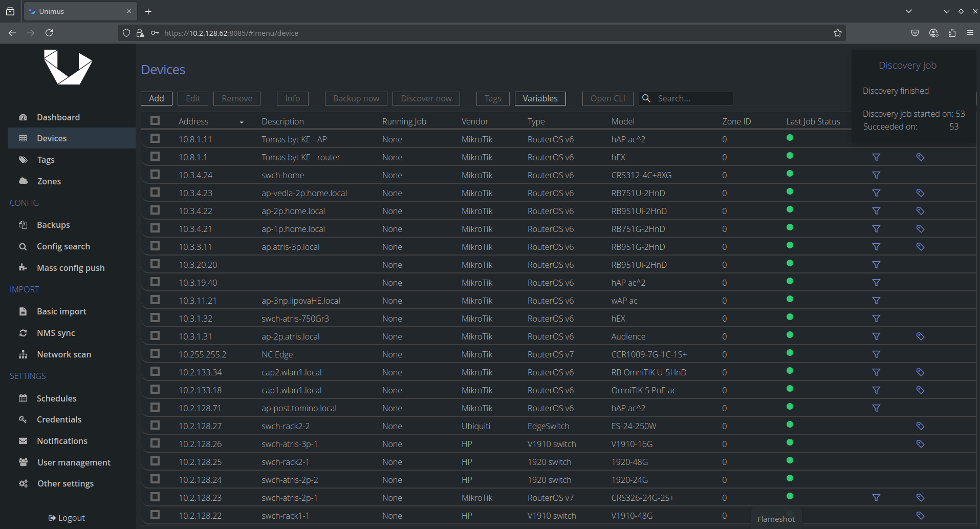Click the search magnifier icon beside Search field
The height and width of the screenshot is (529, 980).
647,98
